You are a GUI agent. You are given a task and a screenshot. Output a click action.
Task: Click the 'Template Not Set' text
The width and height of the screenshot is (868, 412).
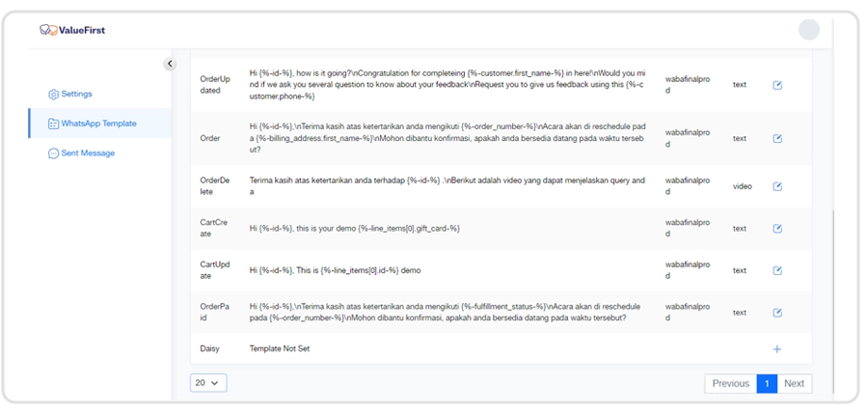280,348
